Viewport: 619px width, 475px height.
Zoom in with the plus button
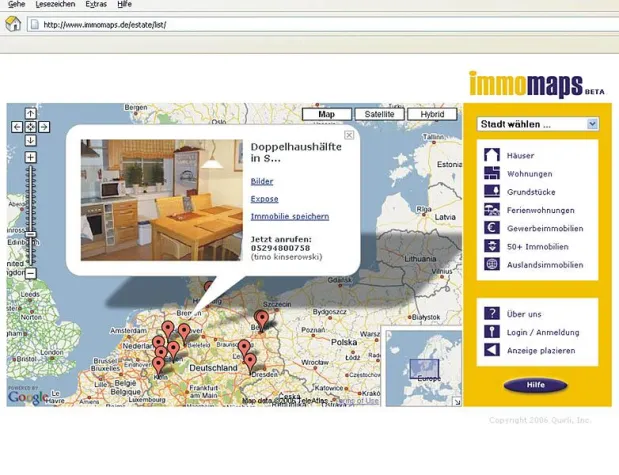click(x=31, y=157)
